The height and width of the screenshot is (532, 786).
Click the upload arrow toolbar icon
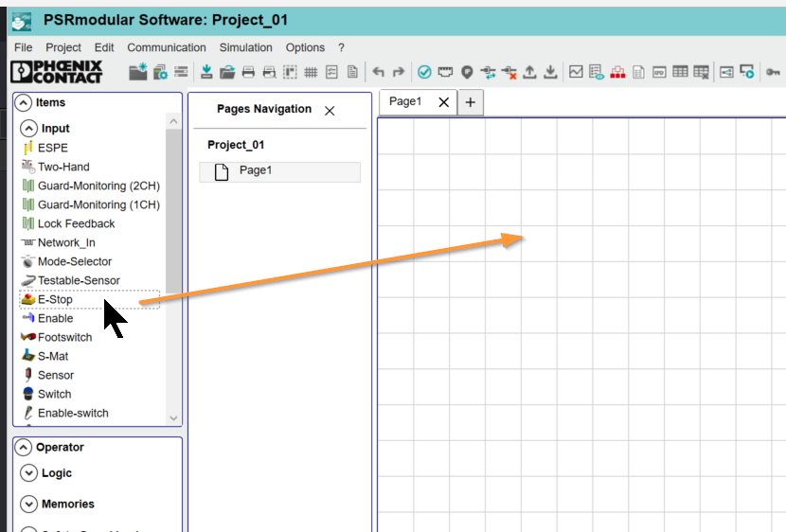pos(529,72)
